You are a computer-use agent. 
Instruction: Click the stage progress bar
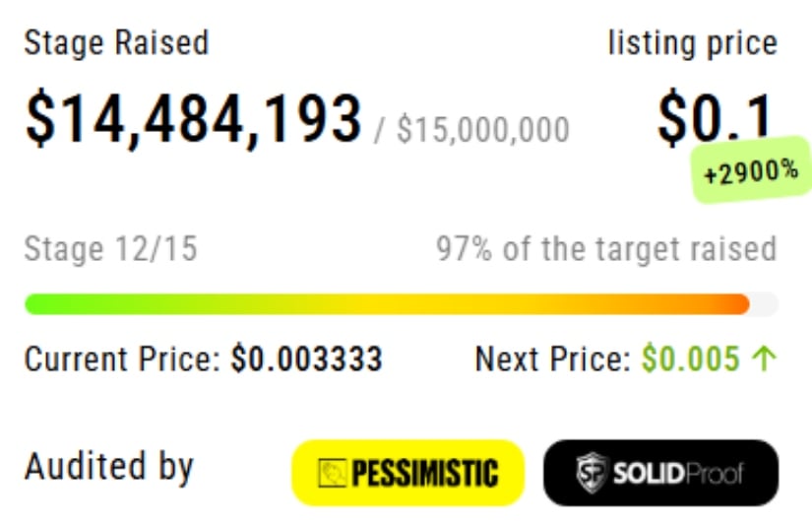402,304
